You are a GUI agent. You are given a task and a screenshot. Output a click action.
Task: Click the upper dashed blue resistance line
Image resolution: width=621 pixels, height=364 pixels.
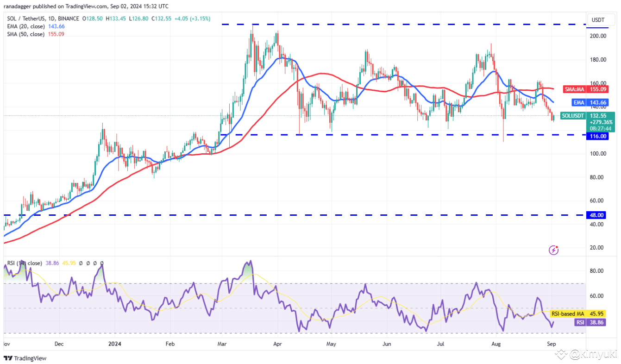[403, 24]
